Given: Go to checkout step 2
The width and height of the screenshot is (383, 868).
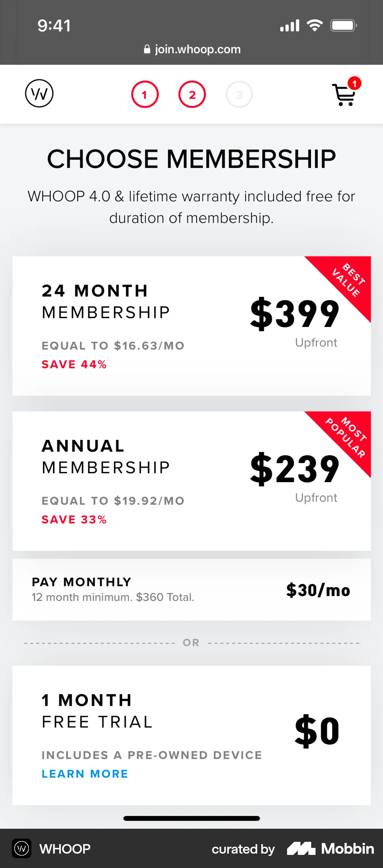Looking at the screenshot, I should [192, 94].
